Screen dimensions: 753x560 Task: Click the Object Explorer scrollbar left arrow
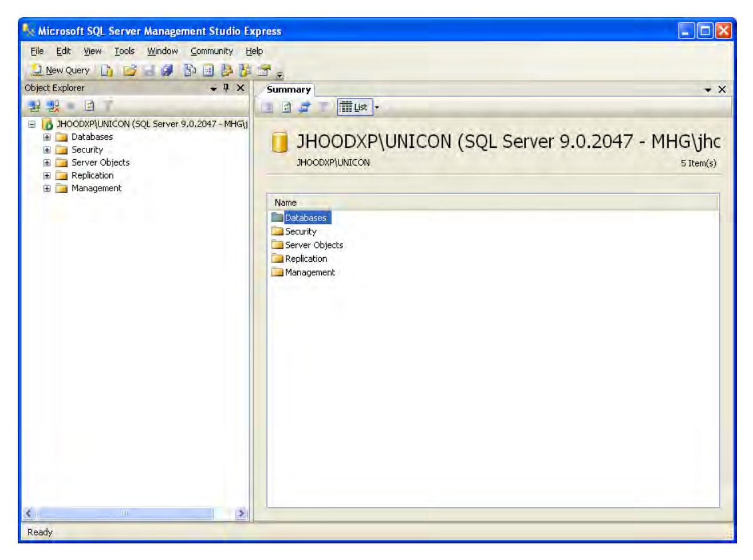pyautogui.click(x=28, y=514)
